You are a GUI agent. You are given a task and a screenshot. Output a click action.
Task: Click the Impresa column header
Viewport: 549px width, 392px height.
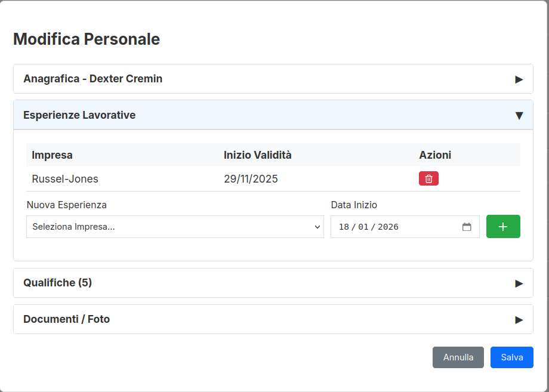pos(52,155)
